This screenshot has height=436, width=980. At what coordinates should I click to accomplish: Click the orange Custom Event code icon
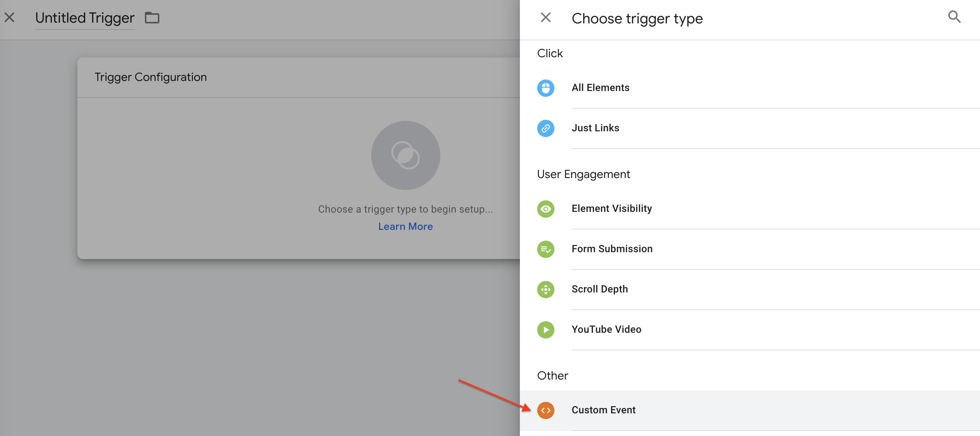point(545,410)
